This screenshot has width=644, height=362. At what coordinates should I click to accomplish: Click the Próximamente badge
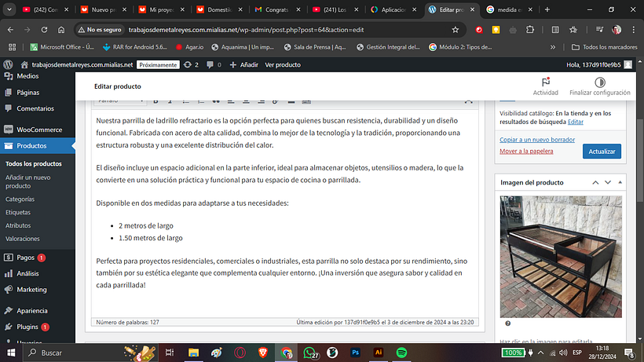click(x=158, y=65)
